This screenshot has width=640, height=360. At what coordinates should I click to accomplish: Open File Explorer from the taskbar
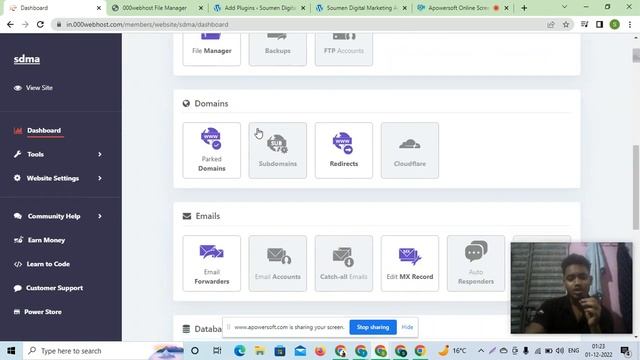coord(260,351)
